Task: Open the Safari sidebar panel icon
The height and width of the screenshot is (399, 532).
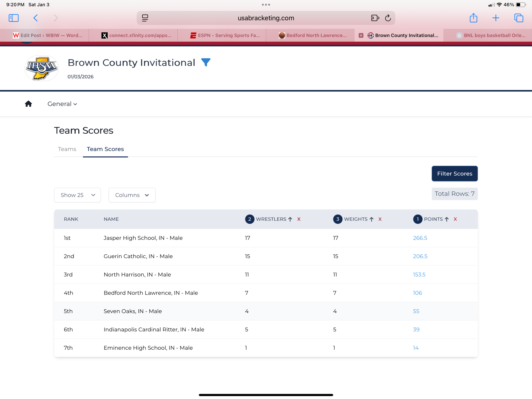Action: click(x=14, y=18)
